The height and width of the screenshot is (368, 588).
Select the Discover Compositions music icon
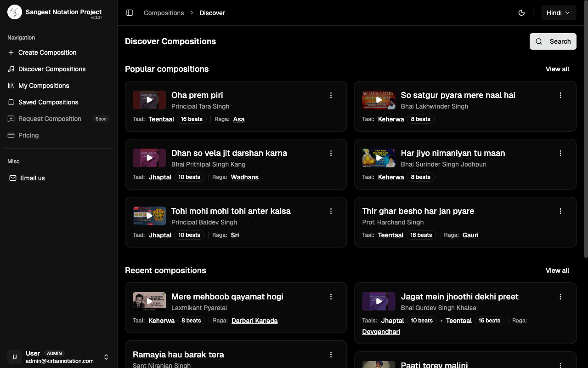pos(11,69)
